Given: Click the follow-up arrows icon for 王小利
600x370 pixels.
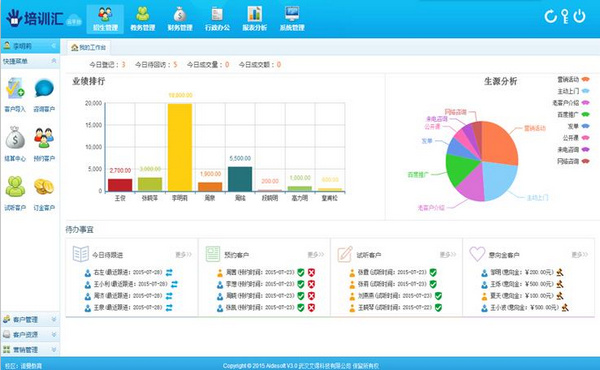Looking at the screenshot, I should (x=174, y=284).
